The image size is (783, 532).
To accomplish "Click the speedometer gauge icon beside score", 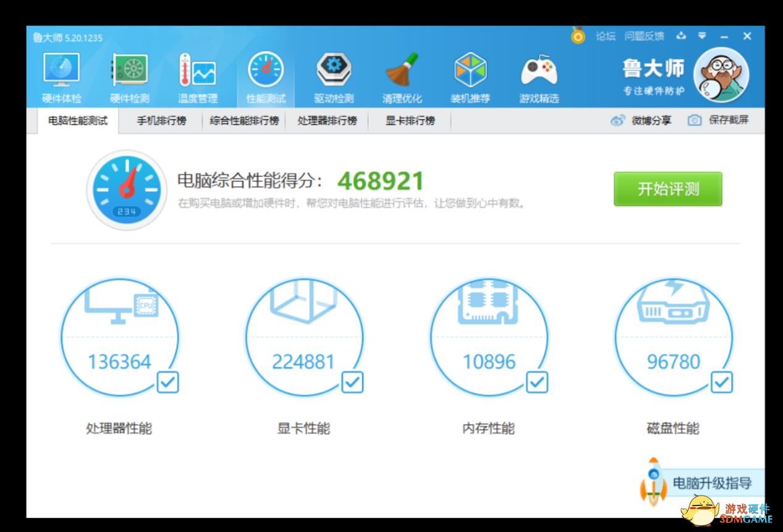I will tap(127, 190).
